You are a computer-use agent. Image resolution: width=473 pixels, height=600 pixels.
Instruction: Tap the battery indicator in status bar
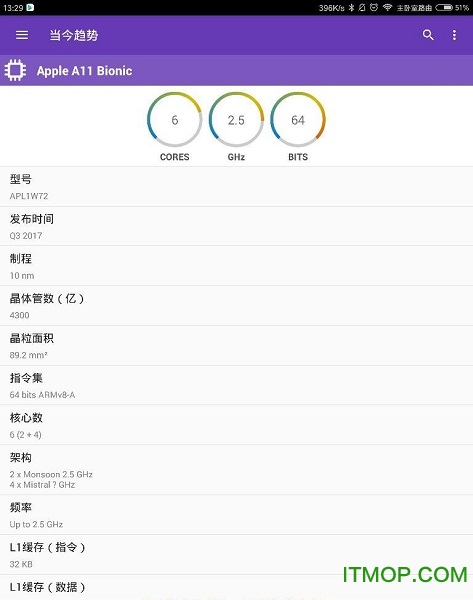(x=444, y=8)
